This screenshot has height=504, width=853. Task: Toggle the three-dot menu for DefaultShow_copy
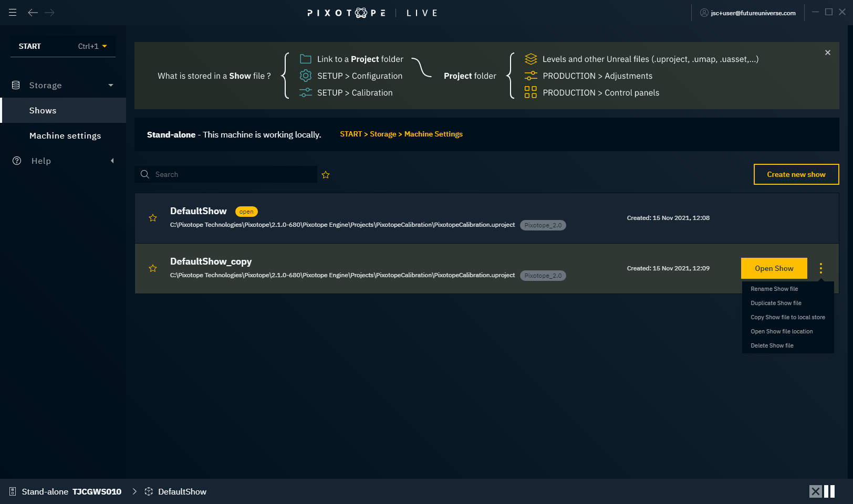(x=821, y=268)
